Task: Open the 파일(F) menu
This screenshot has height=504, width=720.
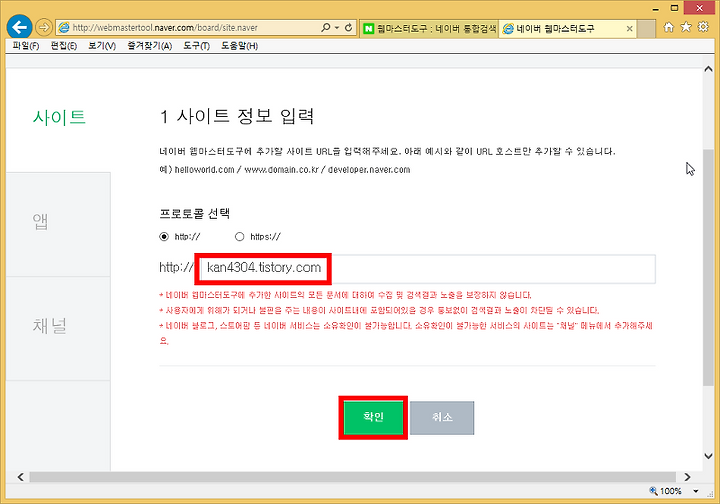Action: click(26, 46)
